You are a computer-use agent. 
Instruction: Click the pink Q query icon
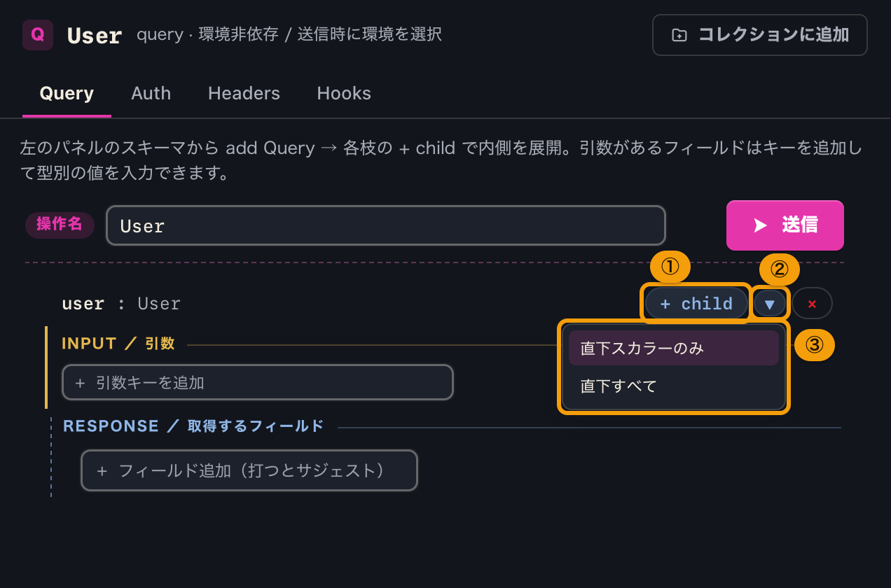point(38,35)
